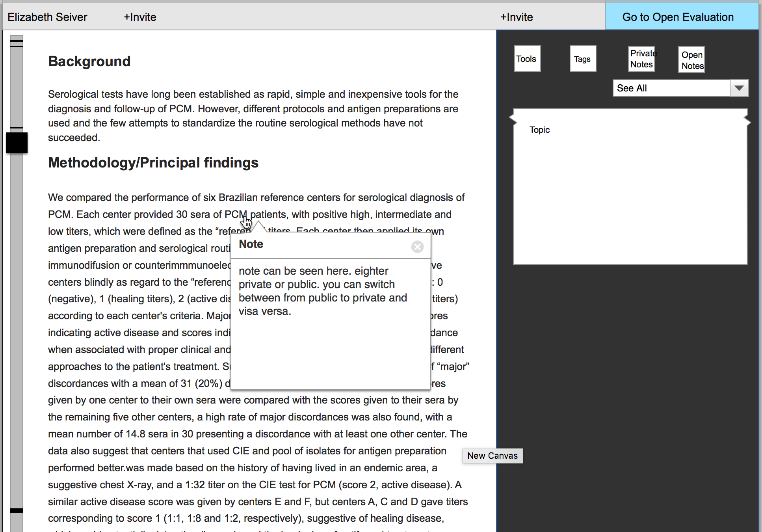Image resolution: width=762 pixels, height=532 pixels.
Task: Close the Note popup
Action: click(417, 247)
